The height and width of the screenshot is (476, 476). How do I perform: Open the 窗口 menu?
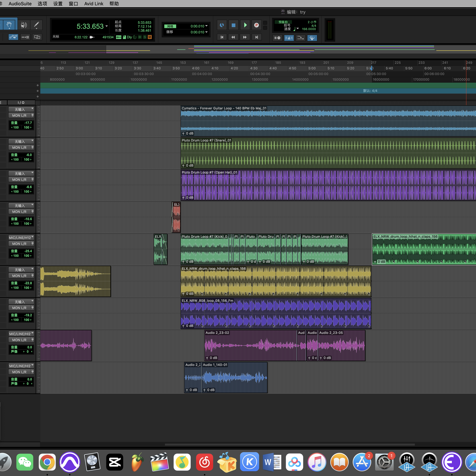click(x=73, y=4)
